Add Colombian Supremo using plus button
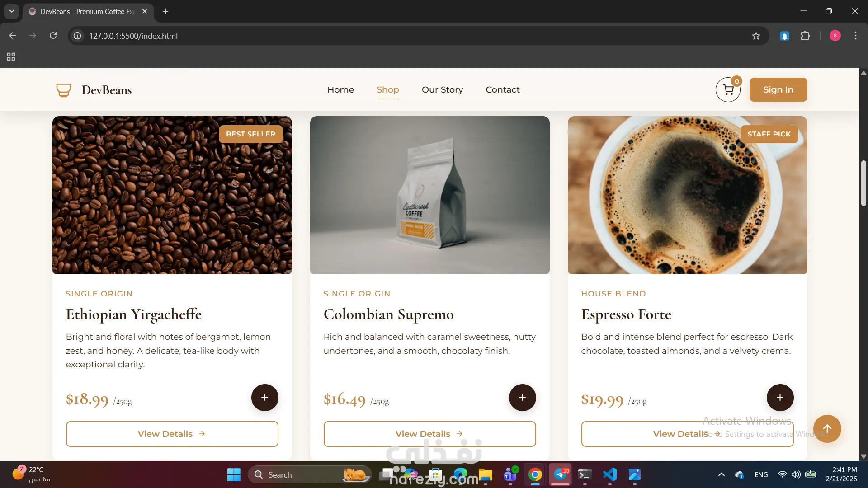This screenshot has width=868, height=488. [522, 398]
